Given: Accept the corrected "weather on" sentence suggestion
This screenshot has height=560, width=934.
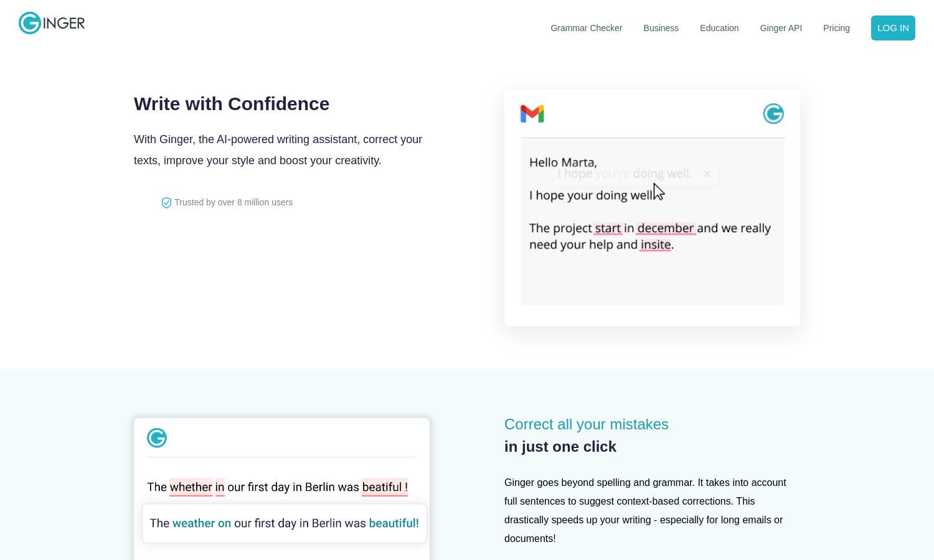Looking at the screenshot, I should 285,523.
